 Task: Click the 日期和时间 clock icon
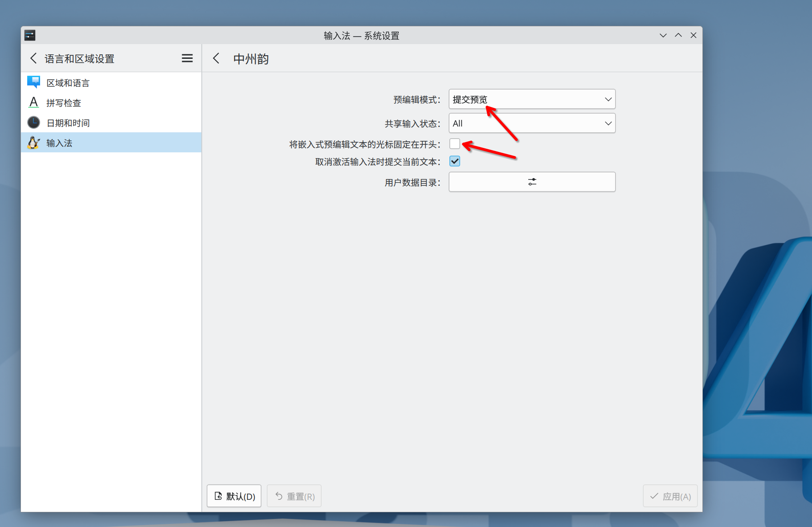[x=33, y=123]
